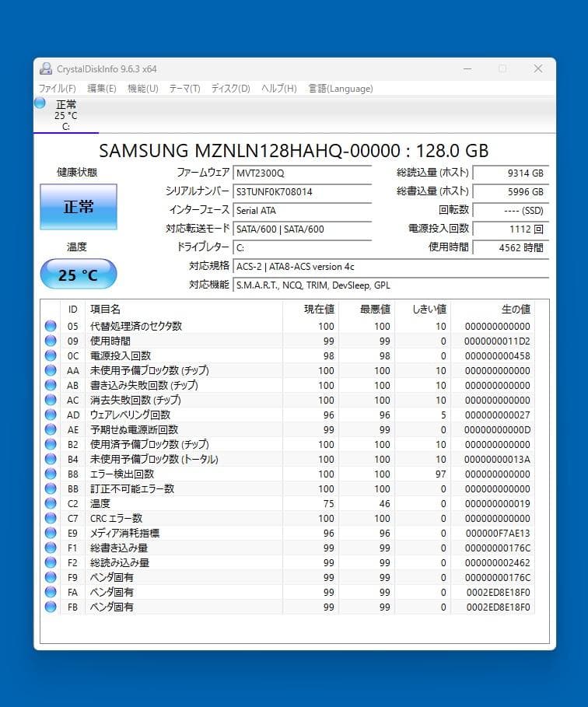This screenshot has height=707, width=588.
Task: Select the row 総書き込み量
Action: (x=288, y=548)
